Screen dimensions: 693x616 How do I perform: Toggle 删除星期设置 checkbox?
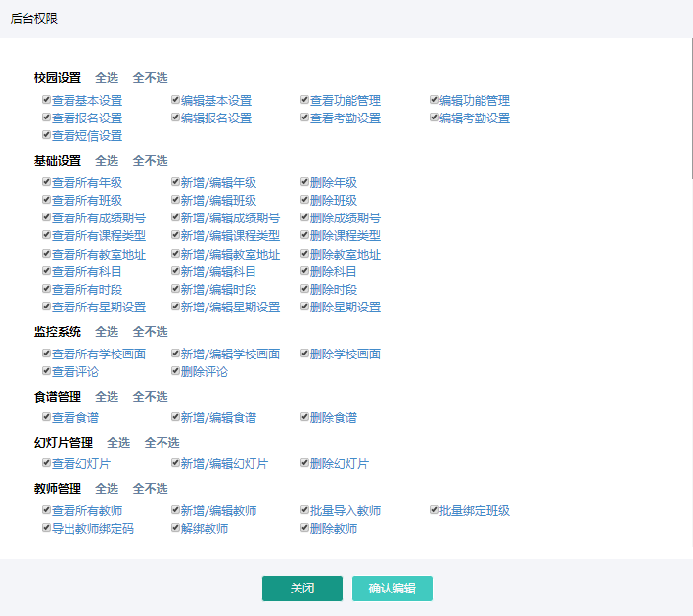[304, 307]
